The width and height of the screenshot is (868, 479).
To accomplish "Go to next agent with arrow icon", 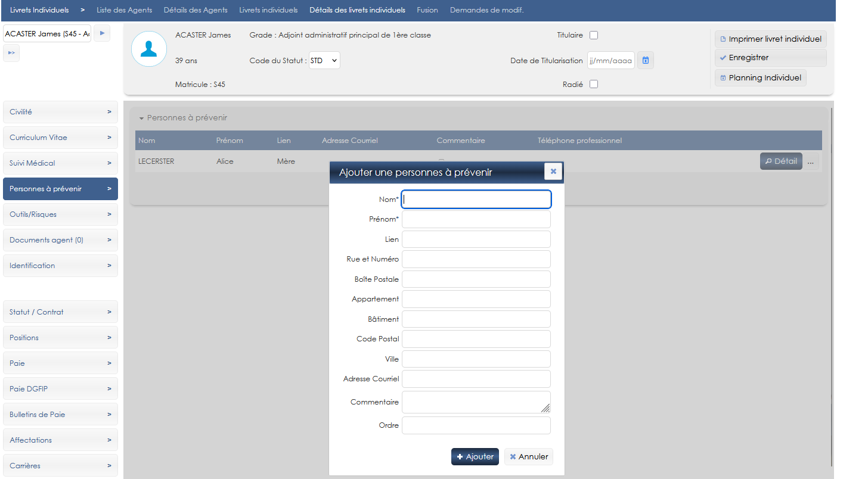I will 102,33.
